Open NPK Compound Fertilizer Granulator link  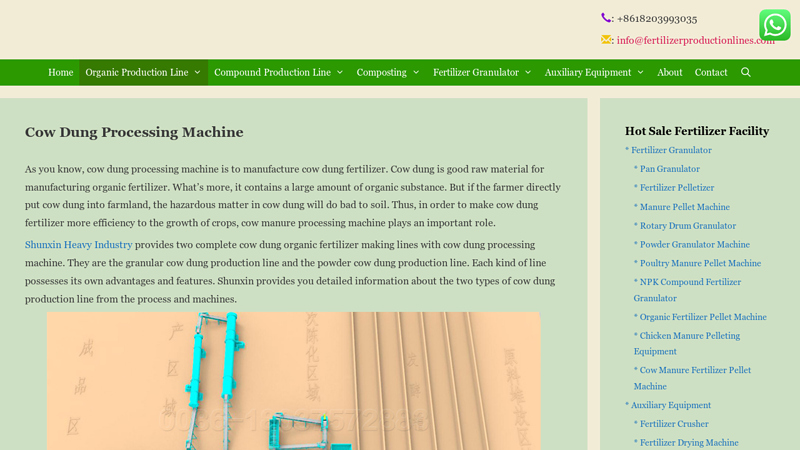coord(687,290)
